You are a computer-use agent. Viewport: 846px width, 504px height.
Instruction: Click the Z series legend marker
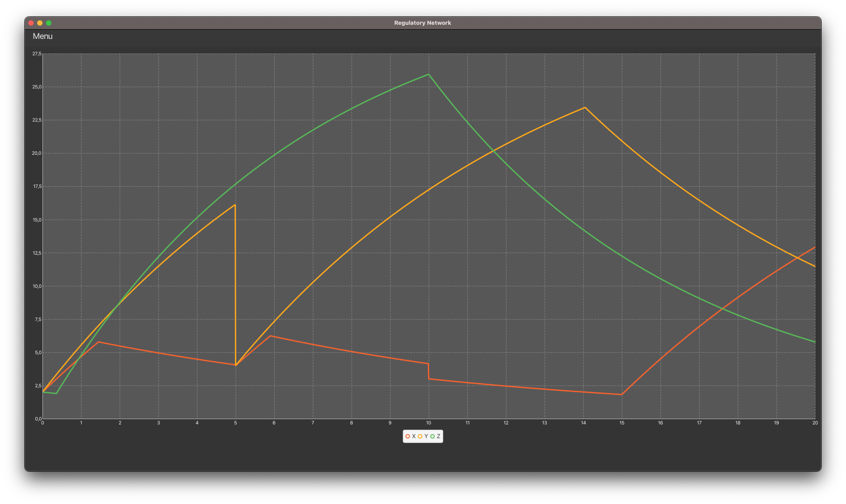click(432, 436)
